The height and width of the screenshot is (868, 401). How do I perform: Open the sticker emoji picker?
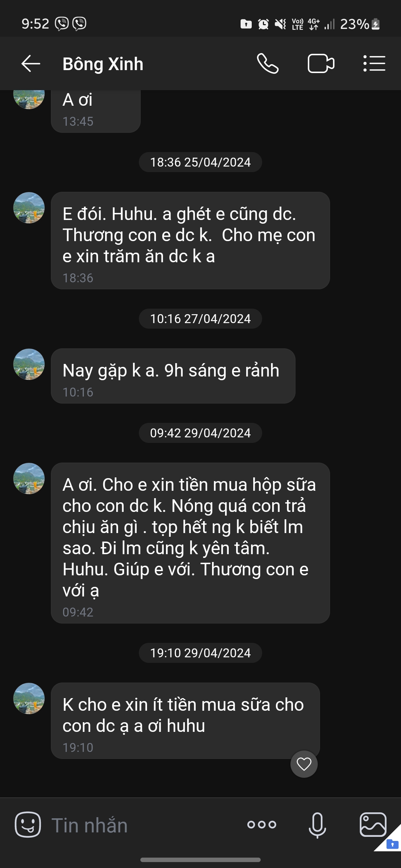(28, 824)
